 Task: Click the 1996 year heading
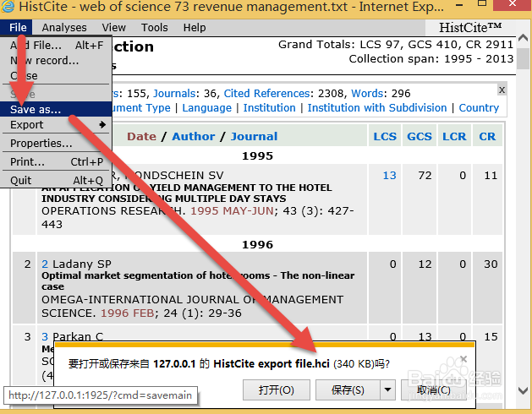[x=257, y=244]
